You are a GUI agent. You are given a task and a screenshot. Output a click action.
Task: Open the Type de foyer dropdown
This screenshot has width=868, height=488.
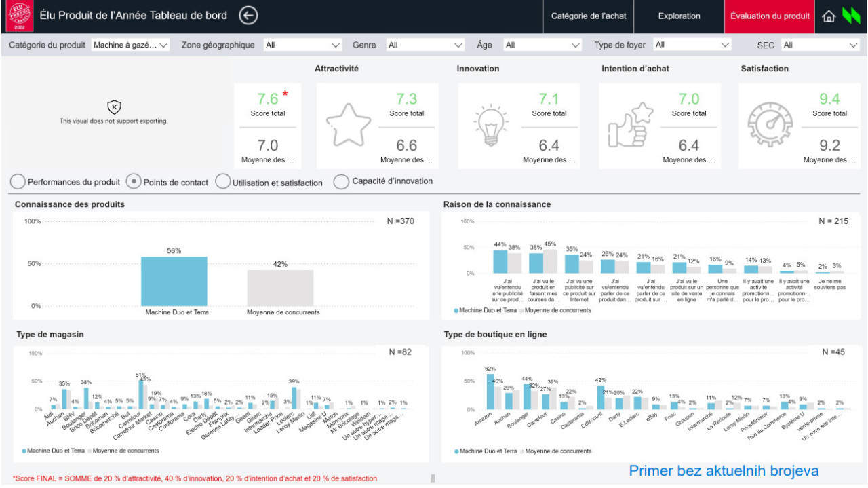point(692,45)
